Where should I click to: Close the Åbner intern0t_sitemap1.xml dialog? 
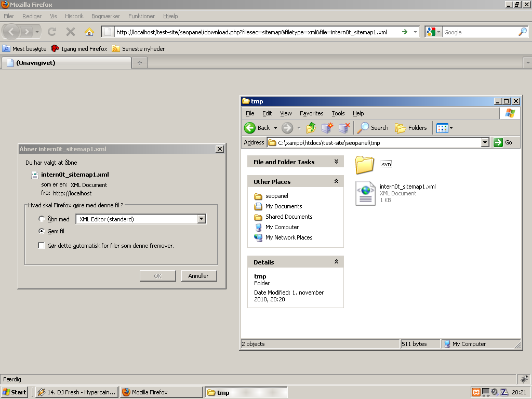coord(220,149)
